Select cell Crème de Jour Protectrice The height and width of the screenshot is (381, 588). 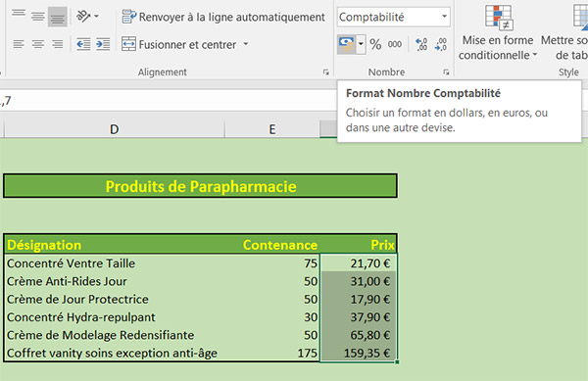click(x=115, y=299)
